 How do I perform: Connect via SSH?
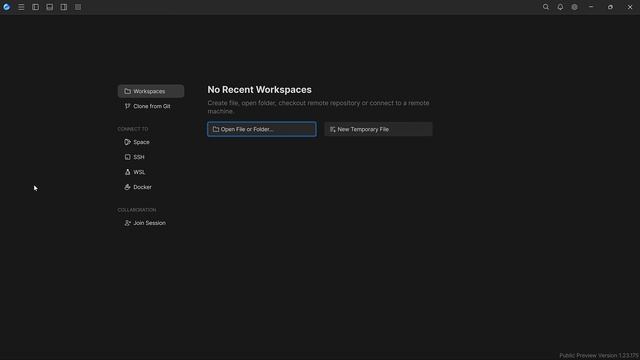point(151,157)
